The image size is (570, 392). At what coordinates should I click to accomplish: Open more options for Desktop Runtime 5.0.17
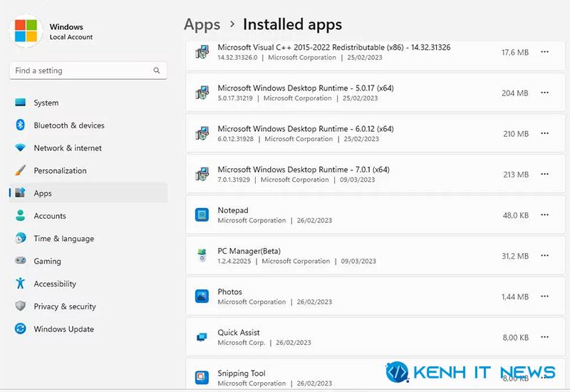544,93
